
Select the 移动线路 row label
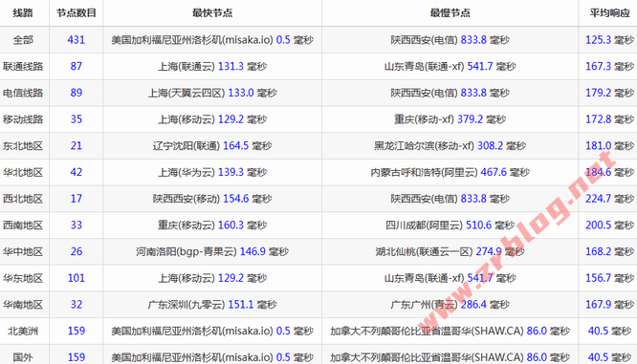pos(23,119)
